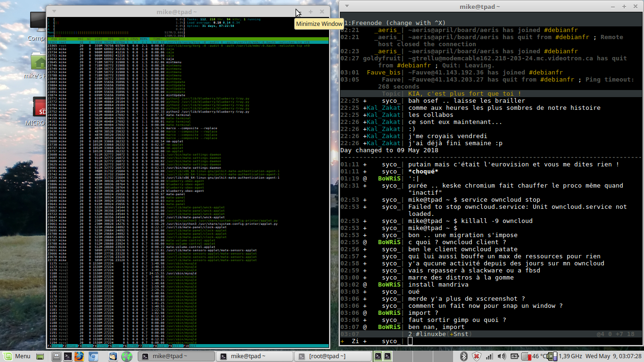Screen dimensions: 644x362
Task: Launch Firefox from the panel
Action: click(x=79, y=356)
